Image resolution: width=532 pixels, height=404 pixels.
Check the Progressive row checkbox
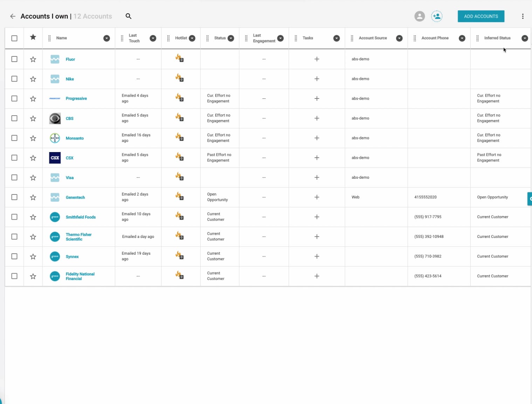pyautogui.click(x=14, y=98)
